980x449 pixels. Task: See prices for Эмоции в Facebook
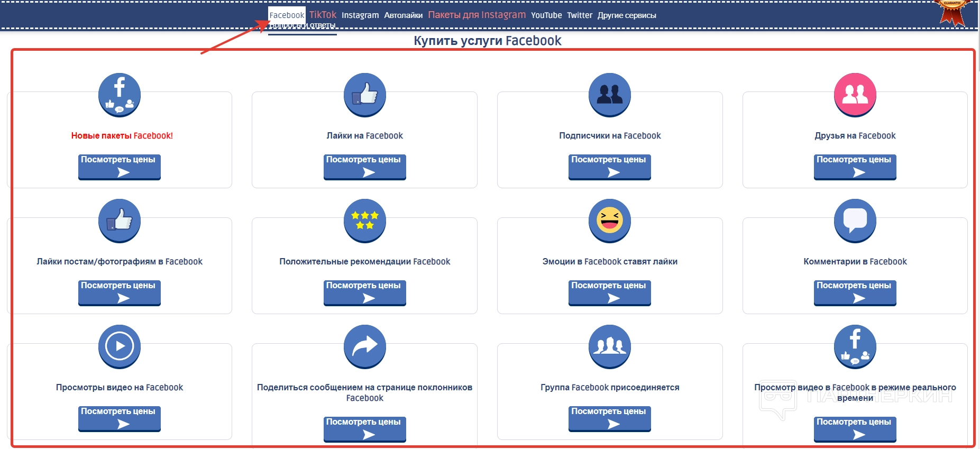point(610,293)
